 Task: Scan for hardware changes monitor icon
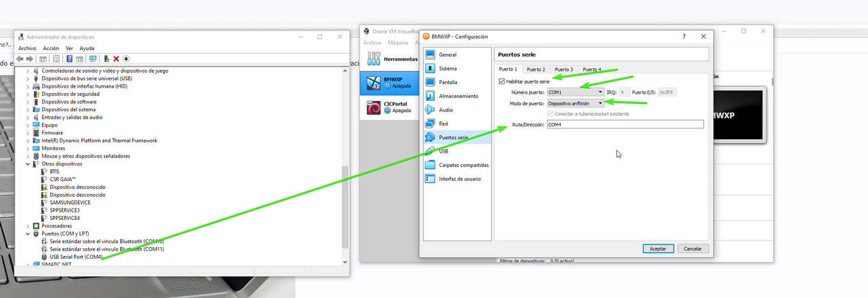click(x=92, y=59)
